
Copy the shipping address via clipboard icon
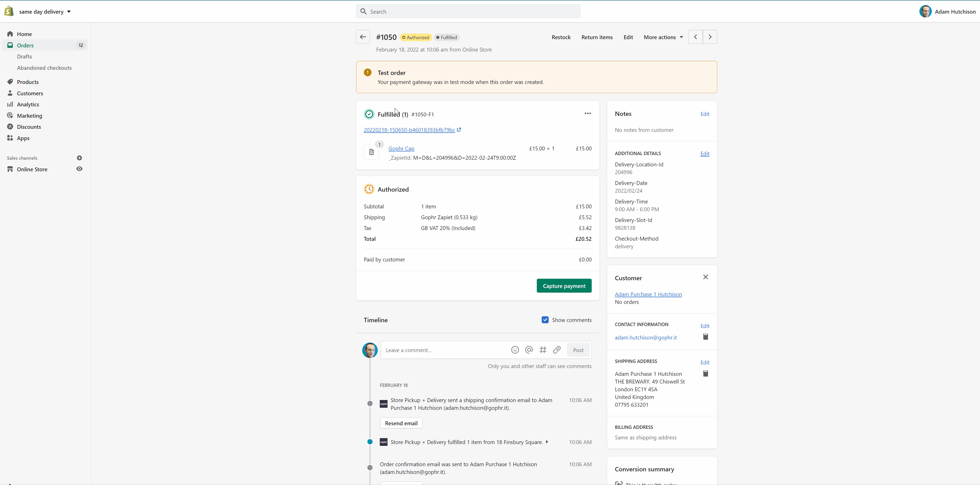(705, 373)
